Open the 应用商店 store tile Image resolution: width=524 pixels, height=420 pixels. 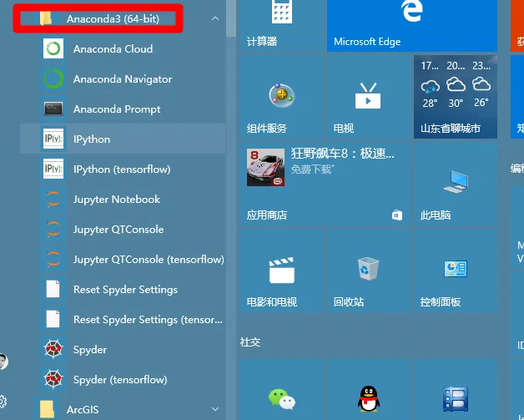coord(325,184)
